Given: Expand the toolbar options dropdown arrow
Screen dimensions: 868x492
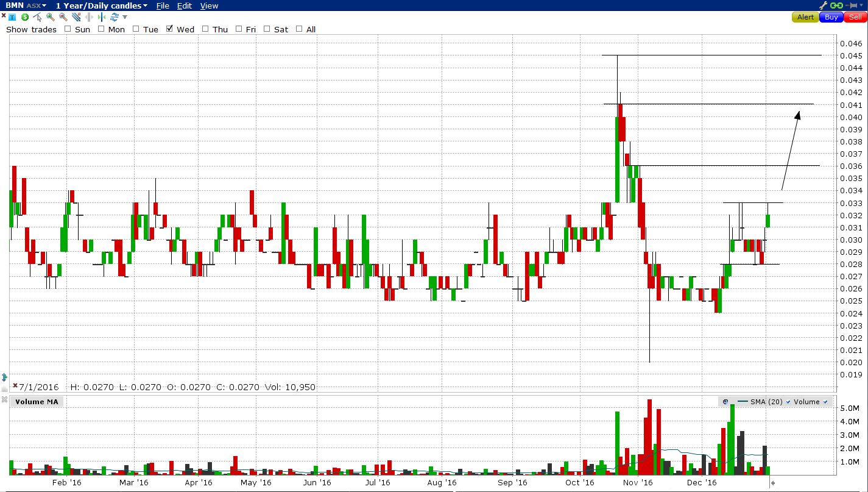Looking at the screenshot, I should (125, 17).
